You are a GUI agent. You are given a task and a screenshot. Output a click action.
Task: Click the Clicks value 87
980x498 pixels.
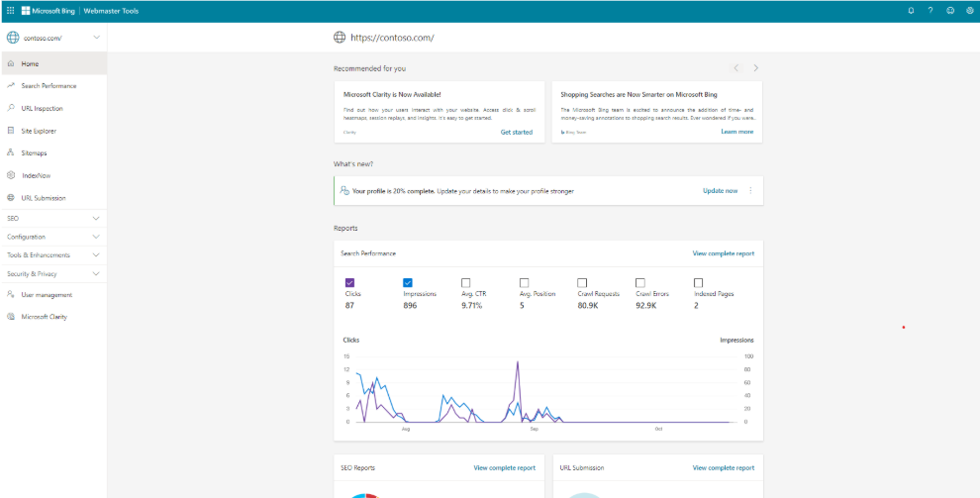click(x=350, y=306)
